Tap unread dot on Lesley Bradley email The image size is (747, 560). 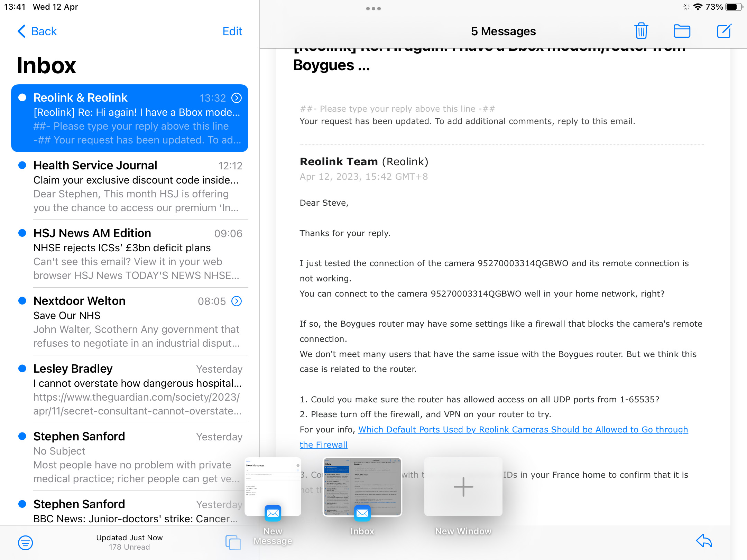(22, 368)
